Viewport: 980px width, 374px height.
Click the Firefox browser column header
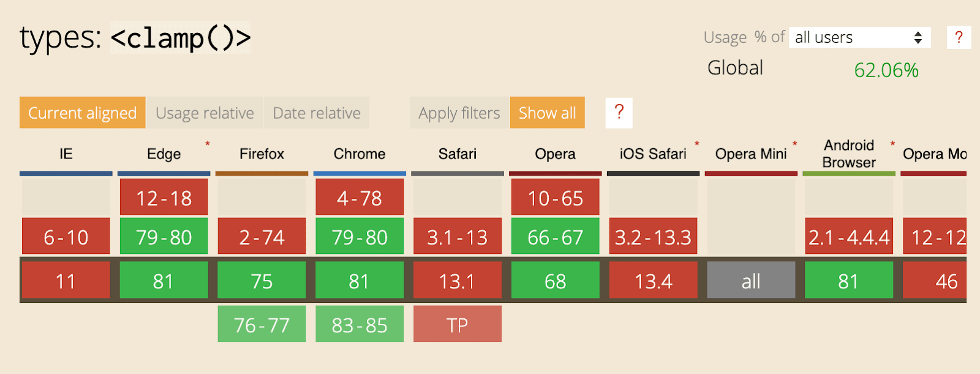262,154
